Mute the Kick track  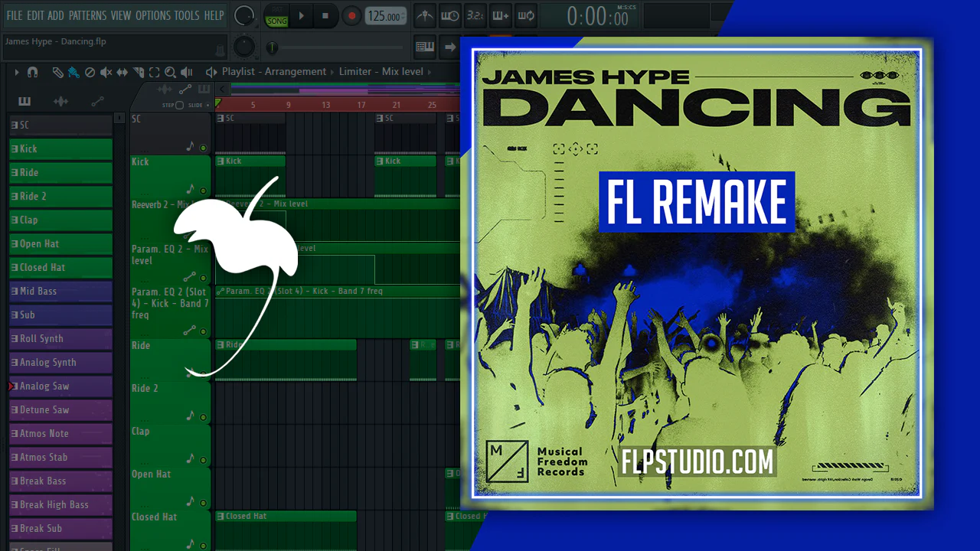click(203, 191)
